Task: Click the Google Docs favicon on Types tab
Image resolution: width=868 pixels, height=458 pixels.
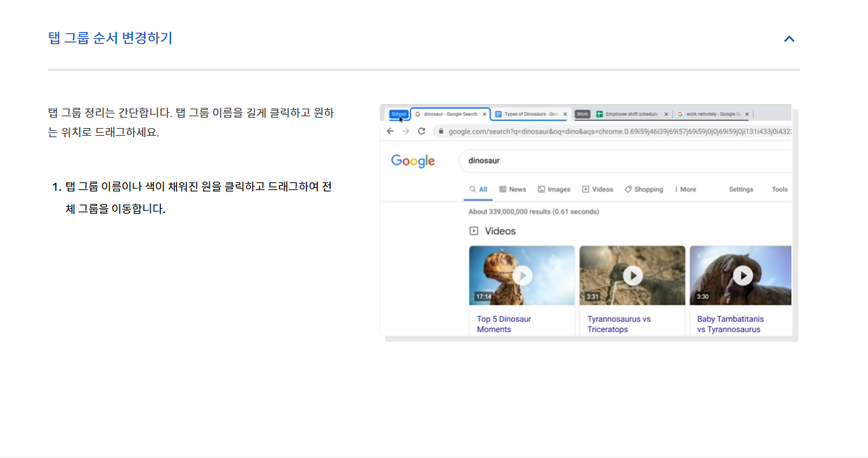Action: coord(498,114)
